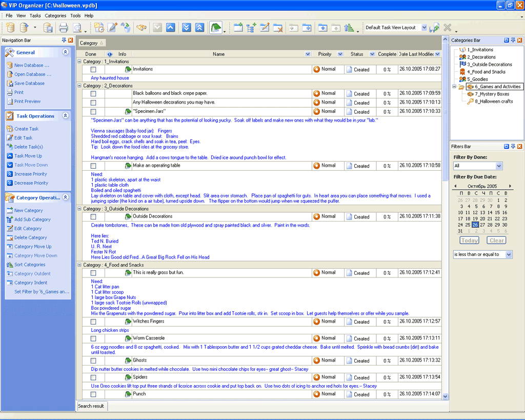Open the Default Task View Layout dropdown
The width and height of the screenshot is (525, 420).
[424, 28]
